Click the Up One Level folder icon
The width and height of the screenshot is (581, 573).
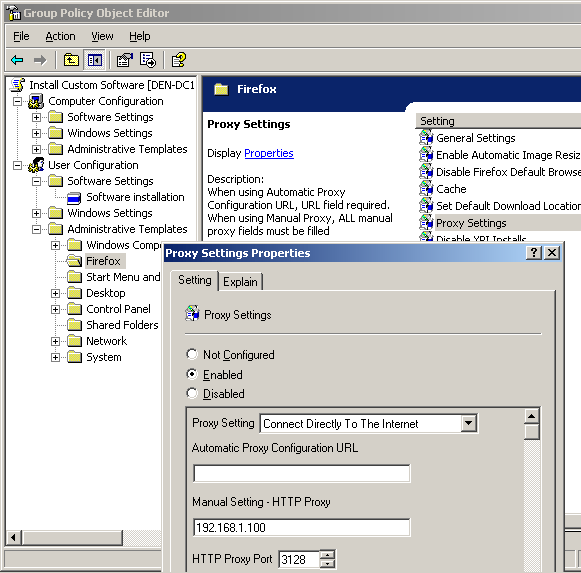pyautogui.click(x=71, y=60)
